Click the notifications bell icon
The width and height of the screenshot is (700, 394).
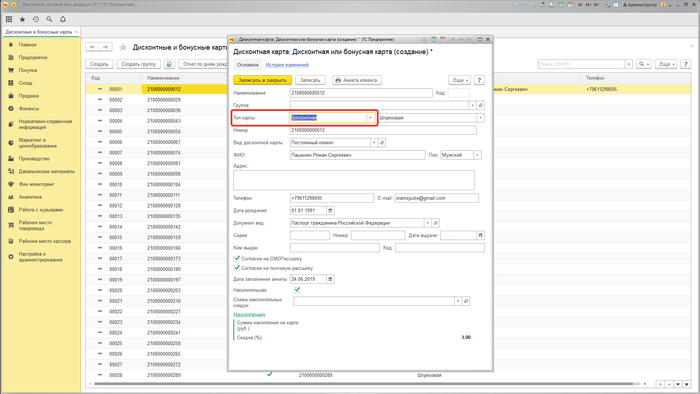(x=63, y=19)
